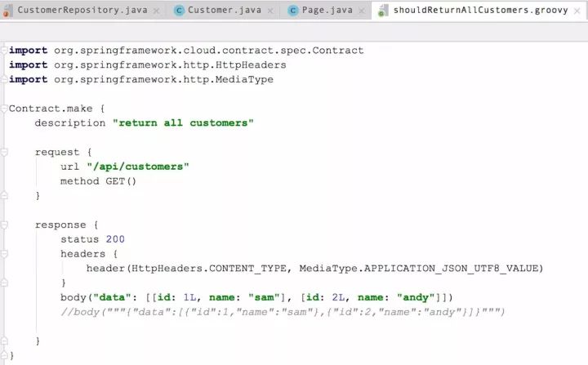Click the groovy file icon on shouldReturnAllCustomers tab
This screenshot has height=365, width=588.
coord(382,11)
